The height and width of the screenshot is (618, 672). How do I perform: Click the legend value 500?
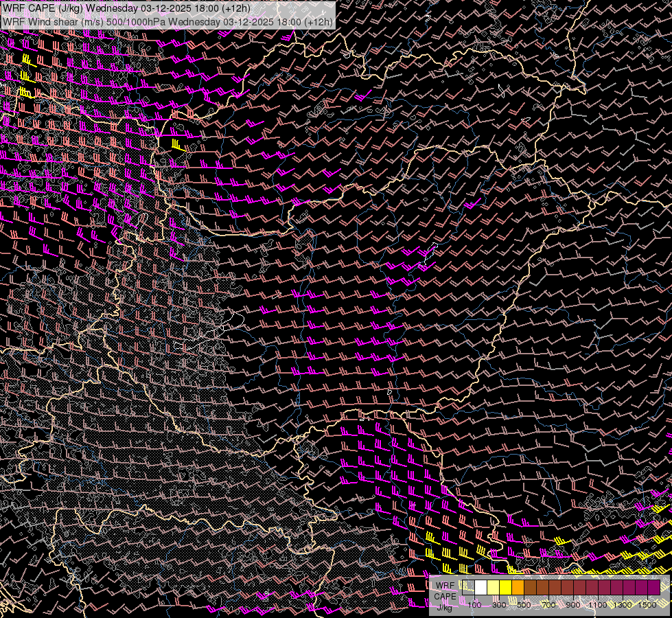(x=524, y=605)
